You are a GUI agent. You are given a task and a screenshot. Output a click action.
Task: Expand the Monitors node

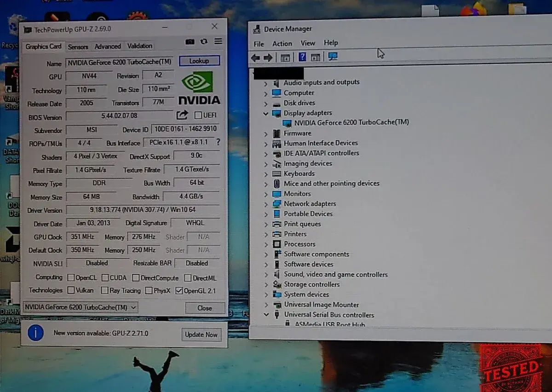coord(266,194)
